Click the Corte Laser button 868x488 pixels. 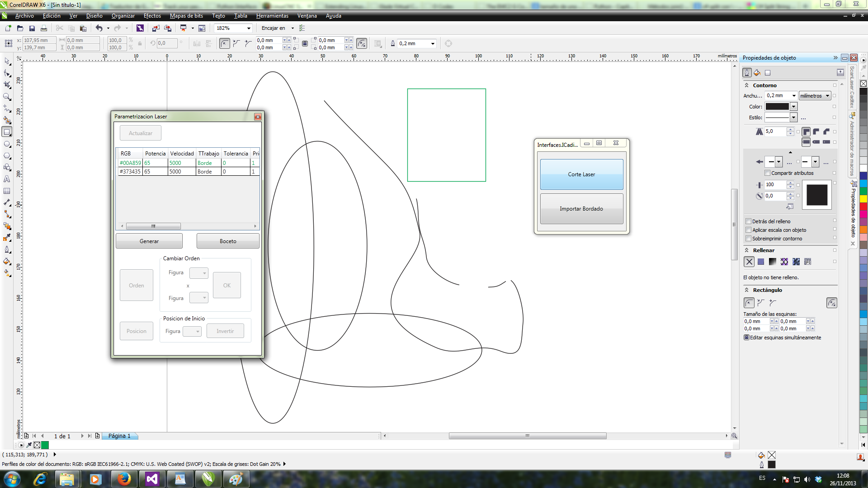tap(581, 174)
